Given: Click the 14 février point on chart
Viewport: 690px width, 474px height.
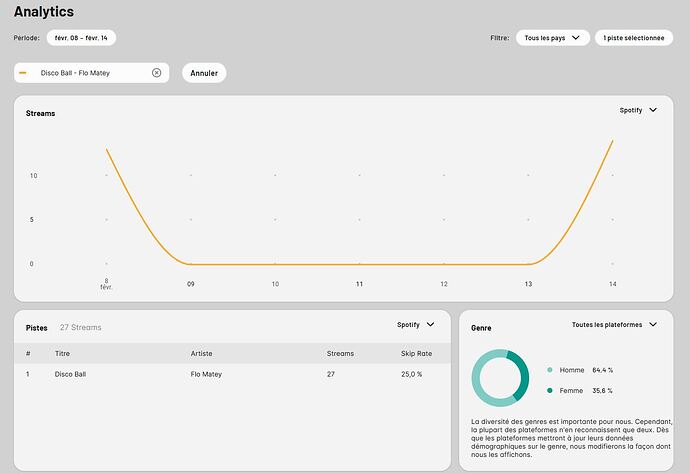Looking at the screenshot, I should (613, 141).
